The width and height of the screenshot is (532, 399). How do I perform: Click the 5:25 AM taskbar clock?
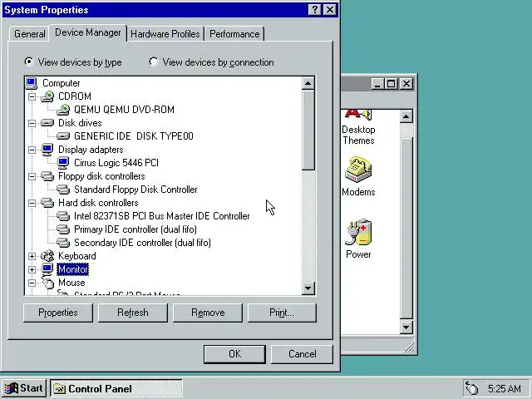click(x=505, y=388)
